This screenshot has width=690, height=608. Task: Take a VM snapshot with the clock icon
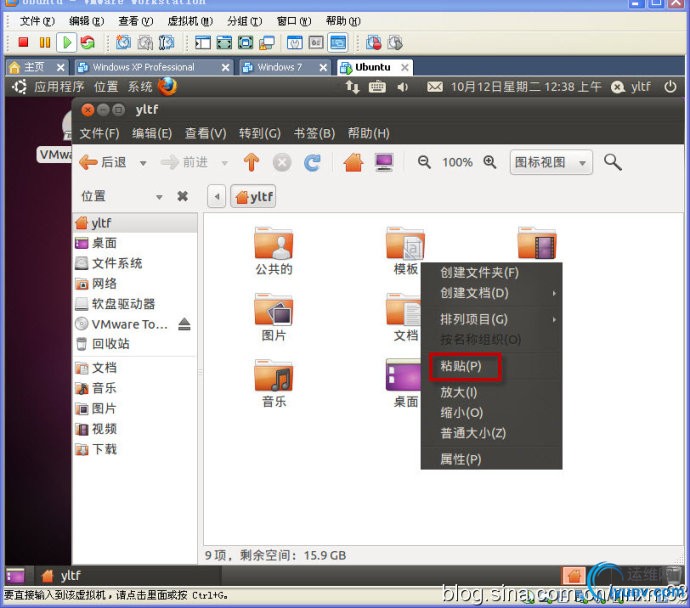point(124,42)
